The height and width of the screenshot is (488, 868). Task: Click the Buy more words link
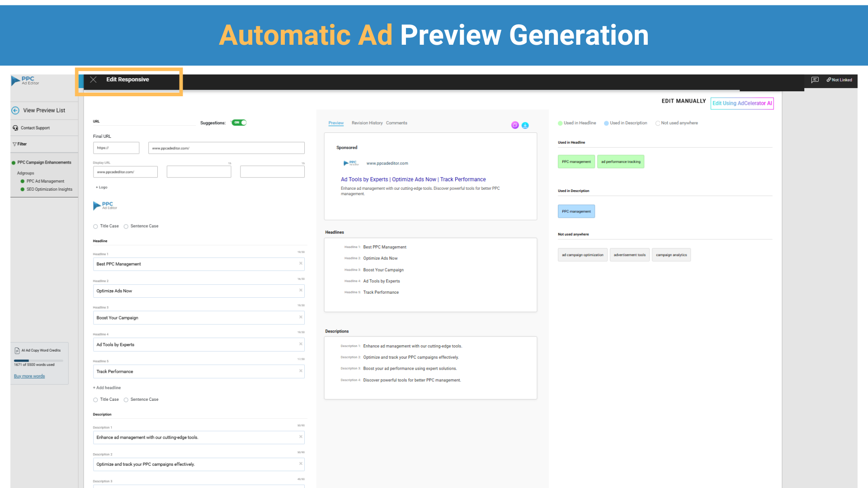(29, 376)
